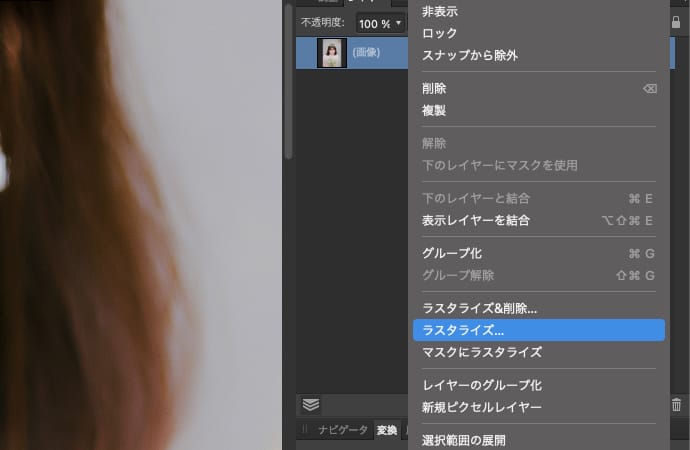690x450 pixels.
Task: Click the lock icon in Layers panel
Action: click(676, 22)
